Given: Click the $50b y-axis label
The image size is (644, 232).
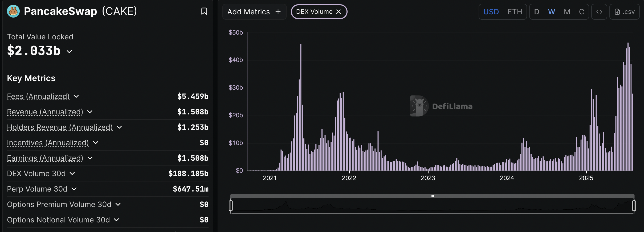Looking at the screenshot, I should point(236,32).
